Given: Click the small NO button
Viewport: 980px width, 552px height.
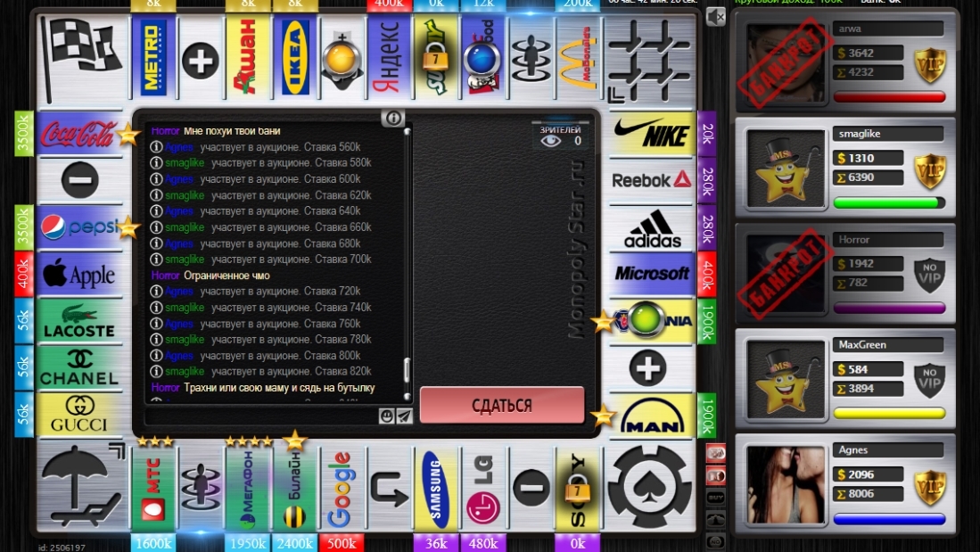Looking at the screenshot, I should (x=716, y=540).
